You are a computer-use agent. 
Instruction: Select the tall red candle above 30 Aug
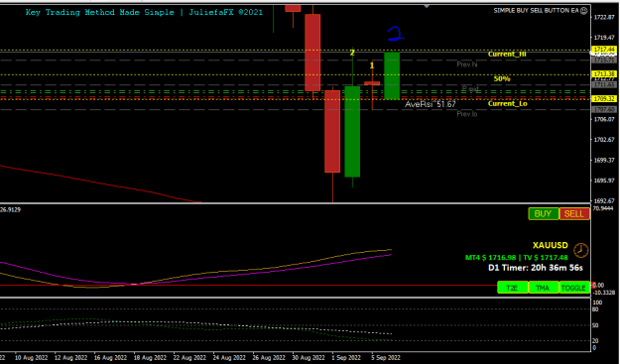[312, 53]
